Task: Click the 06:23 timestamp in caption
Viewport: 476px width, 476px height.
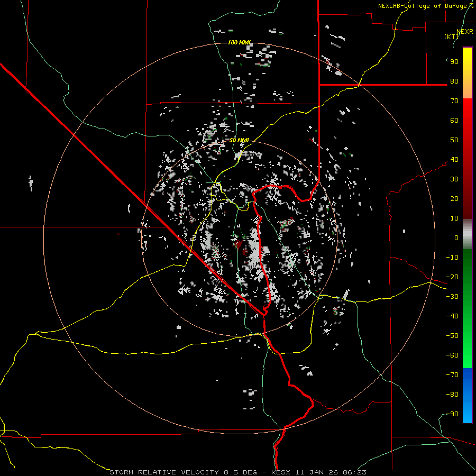Action: (354, 472)
